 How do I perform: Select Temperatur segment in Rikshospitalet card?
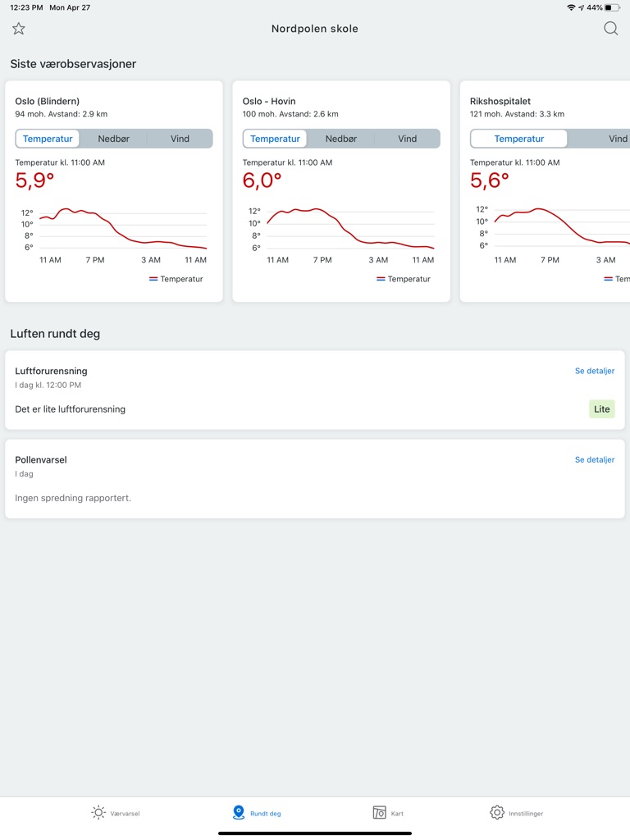click(x=519, y=139)
